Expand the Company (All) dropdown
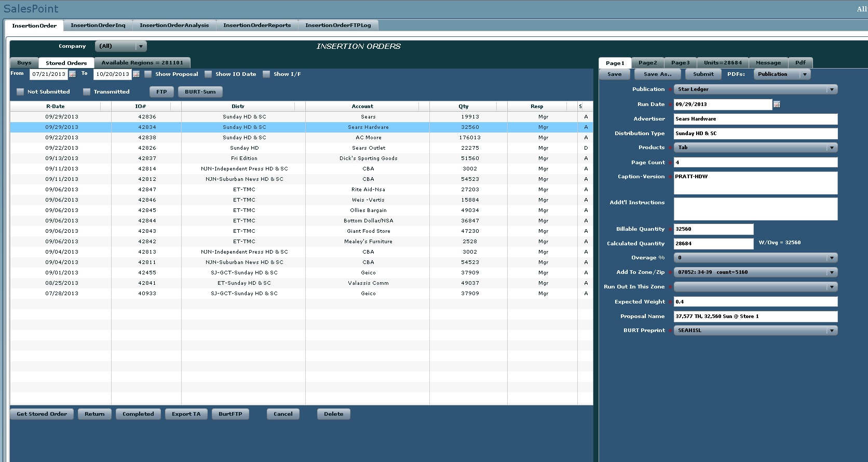This screenshot has height=462, width=868. 120,46
